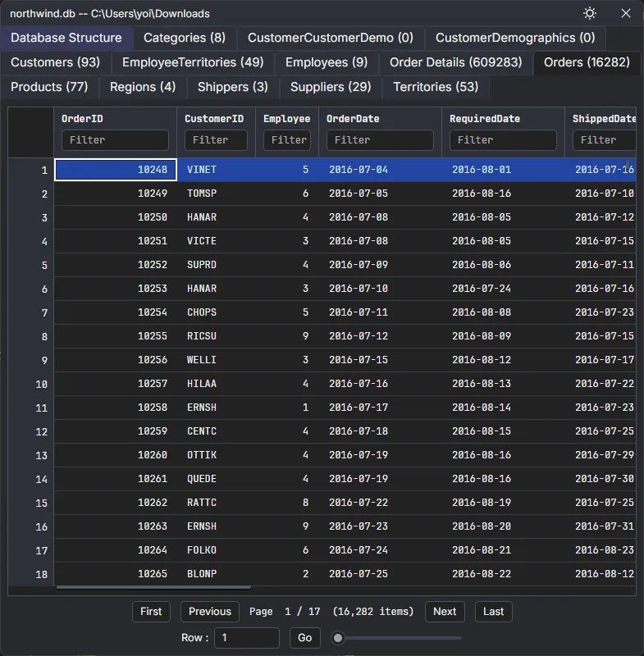Select customer cell CENTC

coord(216,431)
